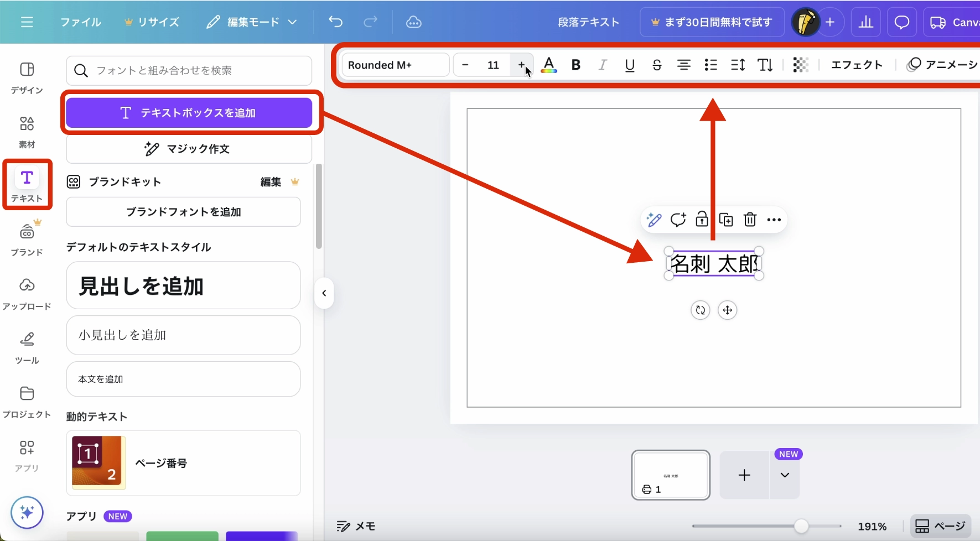Image resolution: width=980 pixels, height=541 pixels.
Task: Click the rotate handle below the text
Action: point(701,310)
